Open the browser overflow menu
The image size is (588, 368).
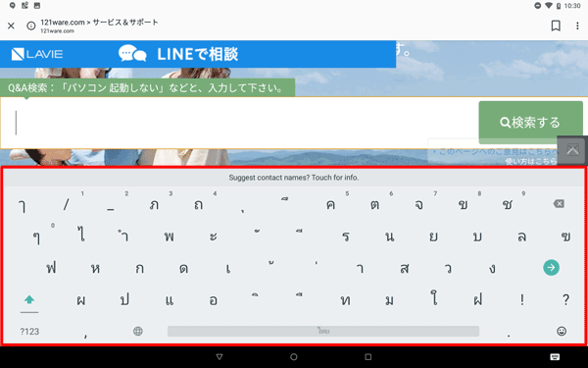(577, 26)
